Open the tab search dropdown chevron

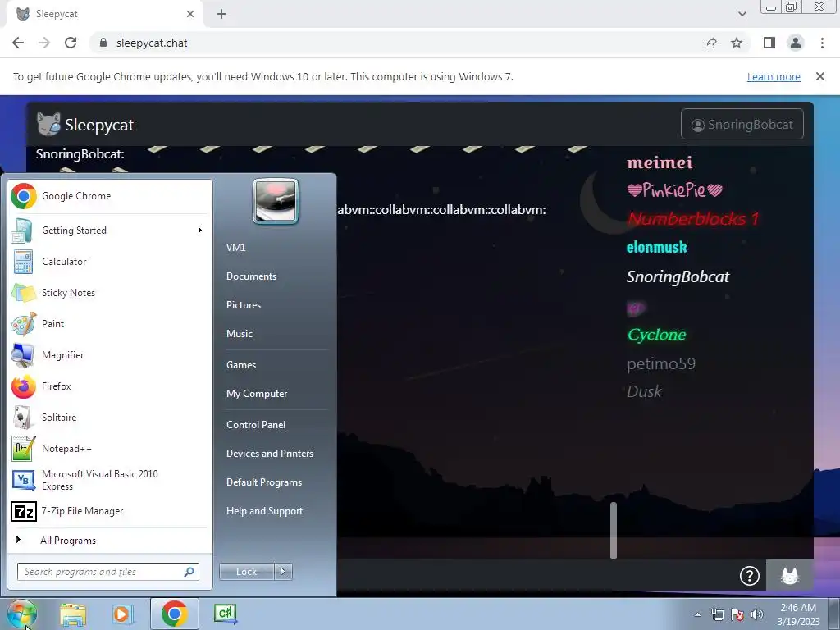(742, 14)
